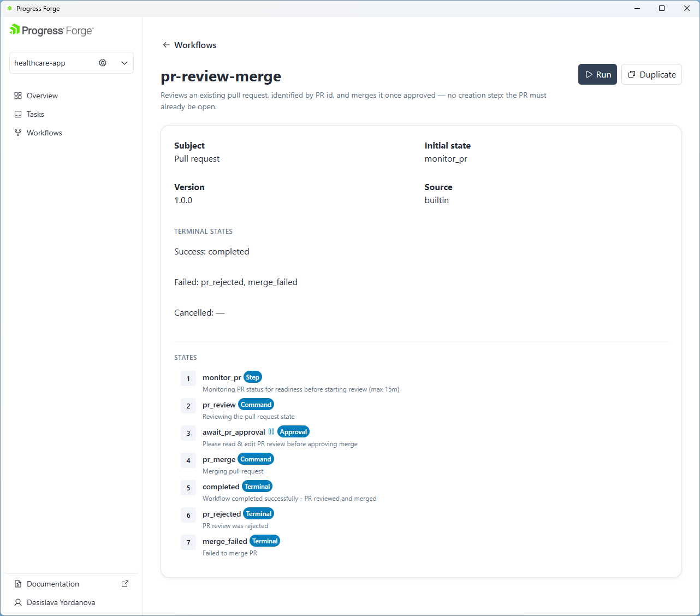The image size is (700, 616).
Task: Click the Source value builtin
Action: (437, 200)
